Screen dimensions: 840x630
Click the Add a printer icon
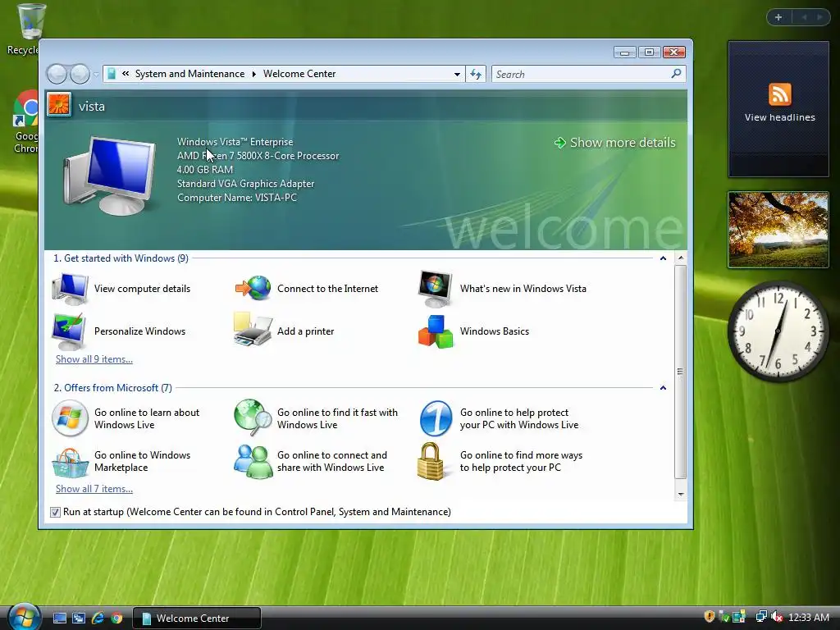click(x=253, y=330)
